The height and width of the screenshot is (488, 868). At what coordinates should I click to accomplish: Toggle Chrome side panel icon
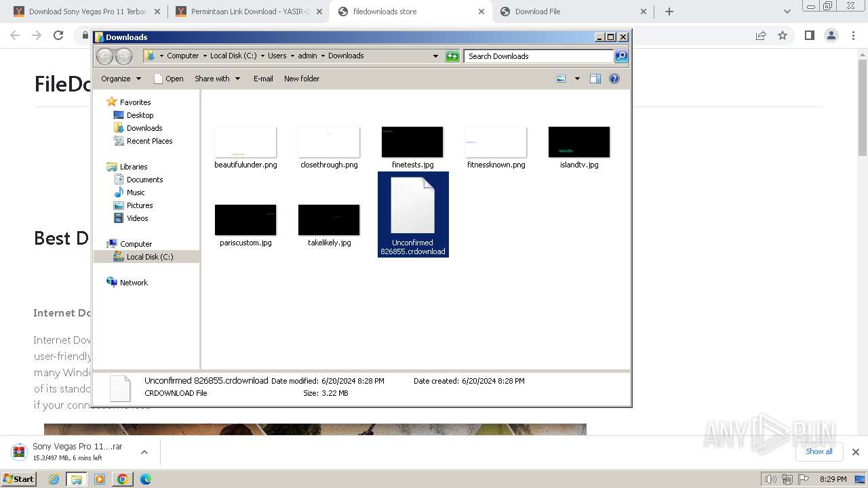click(x=809, y=35)
